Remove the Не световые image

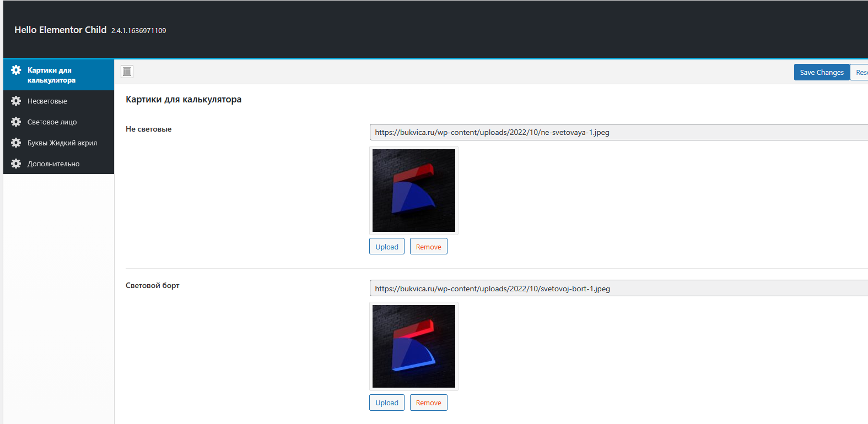[428, 247]
